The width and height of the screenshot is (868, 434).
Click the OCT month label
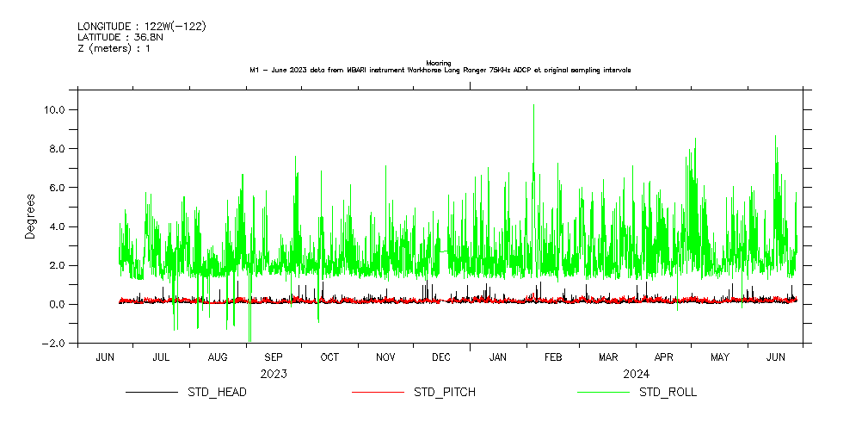click(329, 357)
